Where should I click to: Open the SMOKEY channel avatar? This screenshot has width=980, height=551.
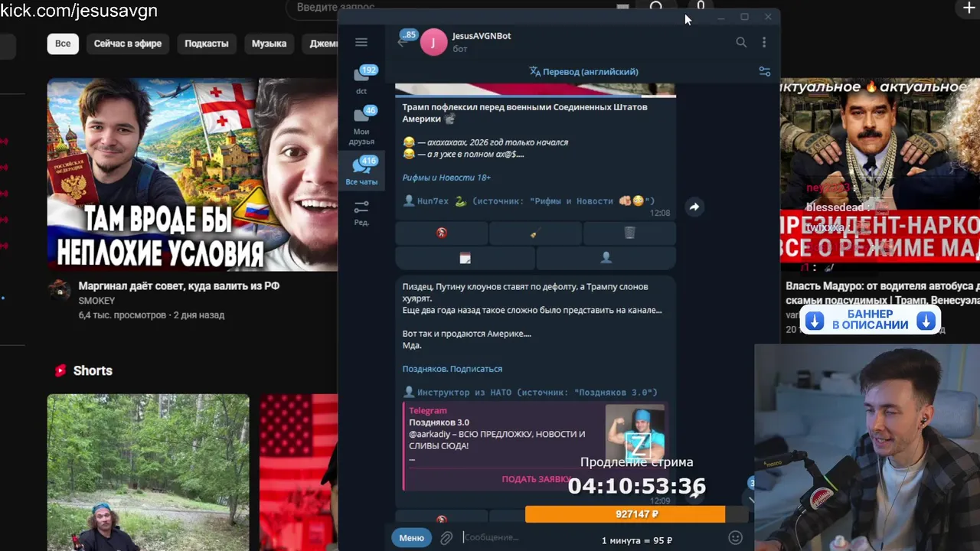pyautogui.click(x=59, y=290)
